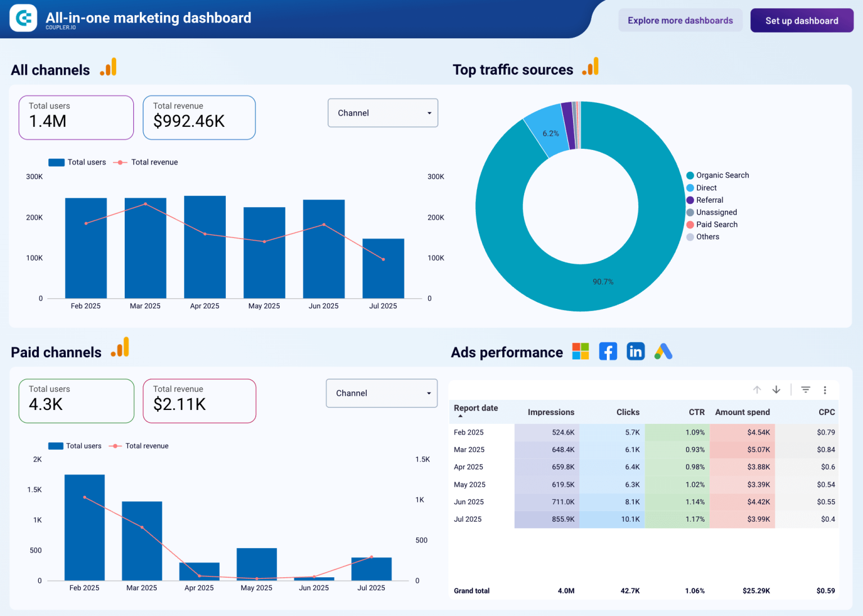Viewport: 863px width, 616px height.
Task: Click the LinkedIn icon near Ads performance
Action: point(635,351)
